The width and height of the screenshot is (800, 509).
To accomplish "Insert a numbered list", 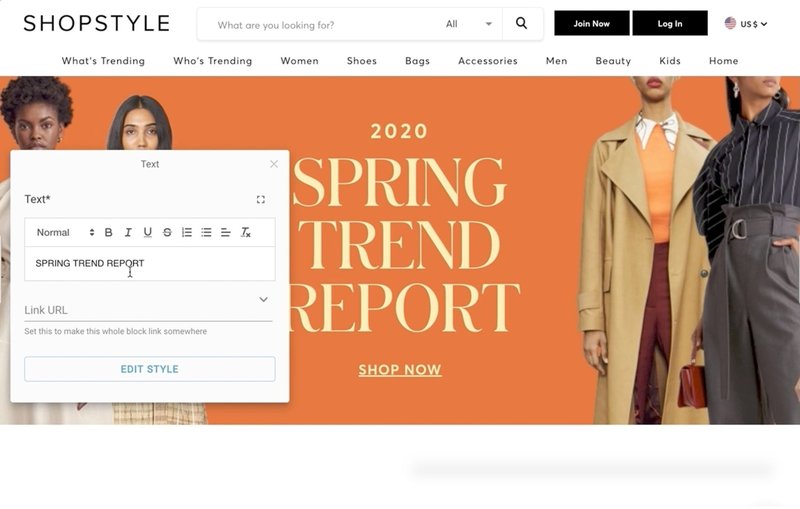I will coord(187,233).
